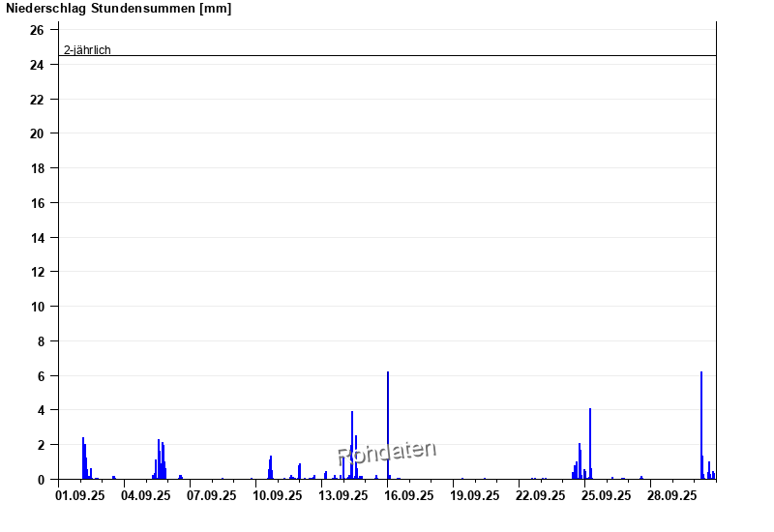The image size is (774, 532).
Task: Select the '2-jährlich' threshold line label
Action: pos(87,50)
